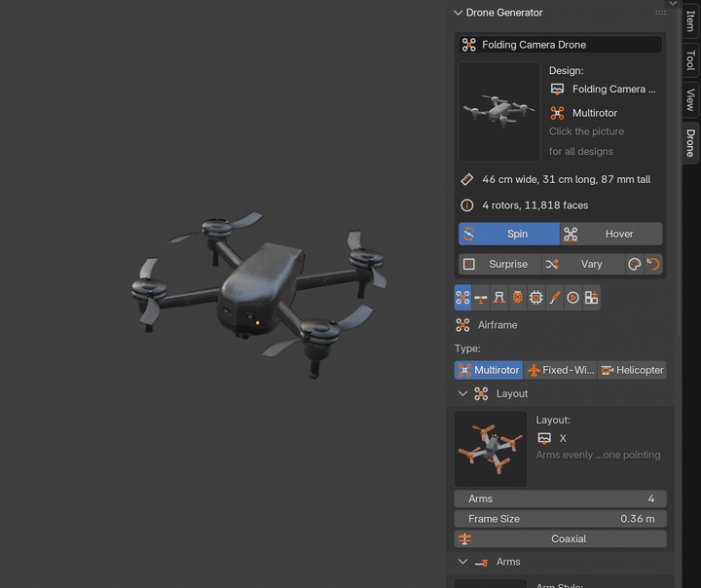Open the paint brush materials tab icon
The image size is (701, 588).
(554, 297)
